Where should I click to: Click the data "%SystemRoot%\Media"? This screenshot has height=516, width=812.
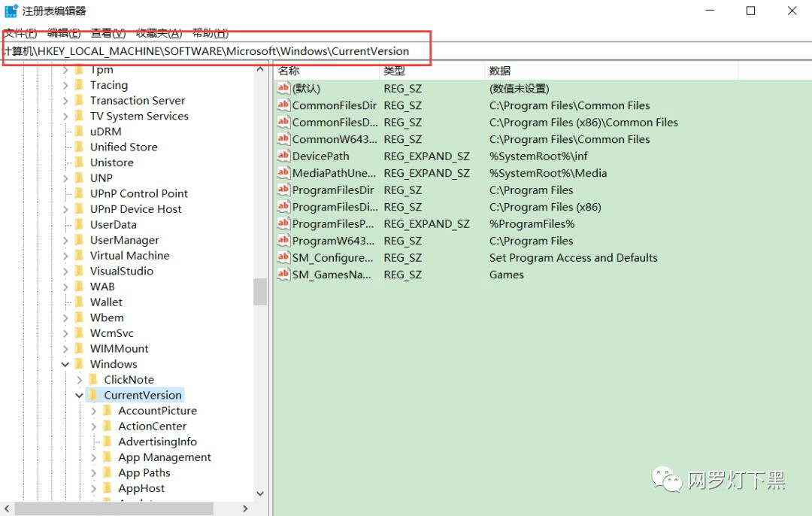pyautogui.click(x=548, y=173)
